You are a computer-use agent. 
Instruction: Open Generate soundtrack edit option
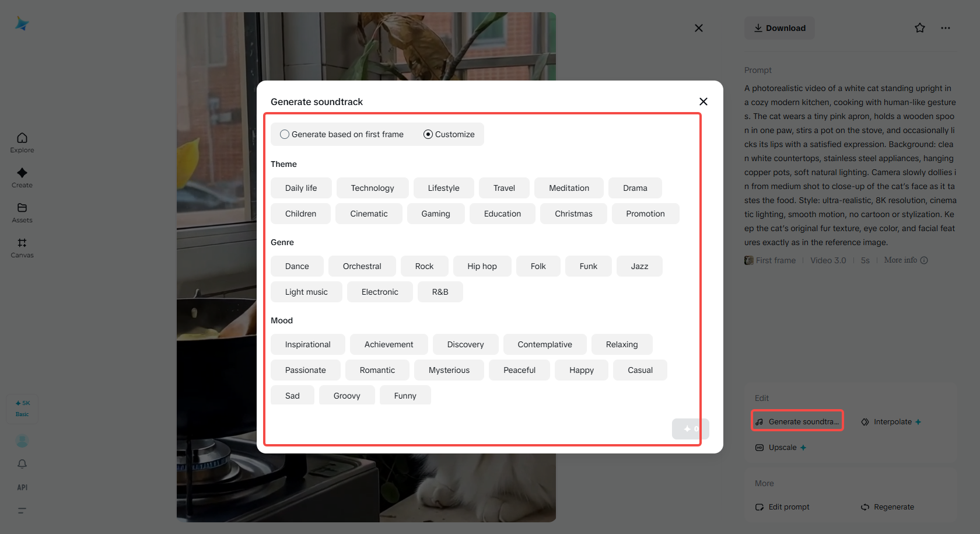(797, 421)
